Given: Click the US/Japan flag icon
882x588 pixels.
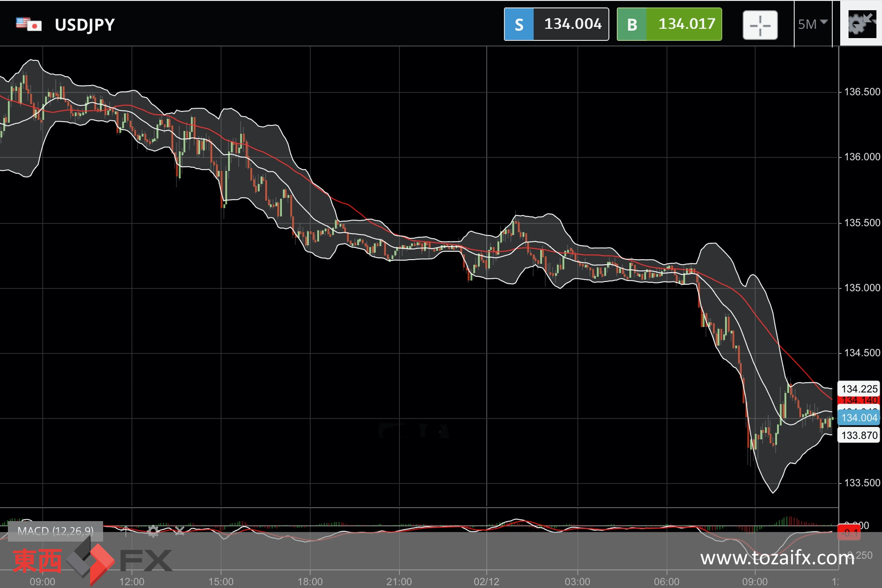Looking at the screenshot, I should (x=29, y=24).
